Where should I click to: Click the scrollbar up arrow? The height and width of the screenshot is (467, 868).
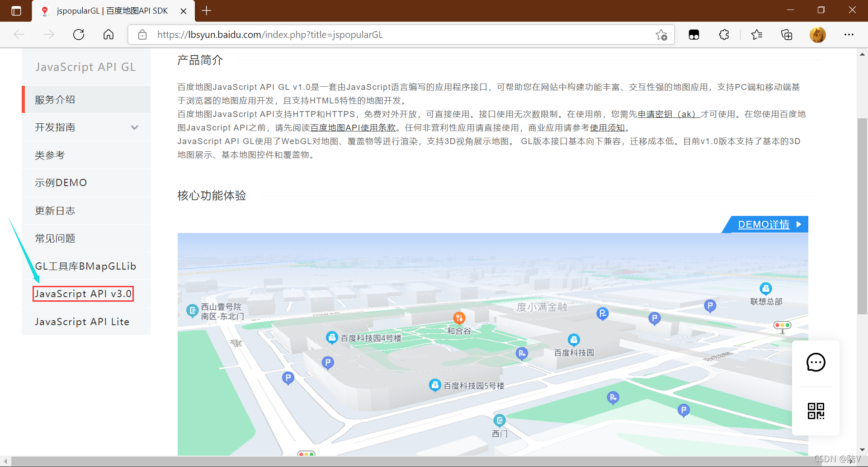tap(862, 54)
